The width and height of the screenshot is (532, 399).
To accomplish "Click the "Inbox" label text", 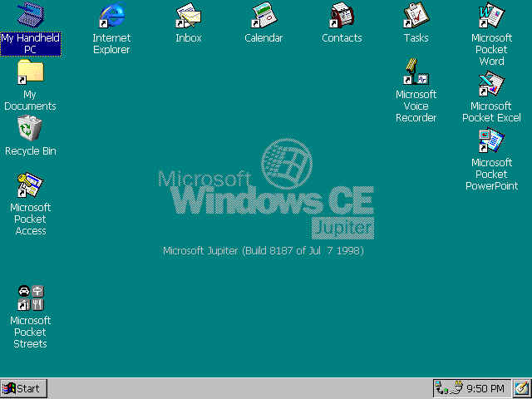I will [189, 38].
